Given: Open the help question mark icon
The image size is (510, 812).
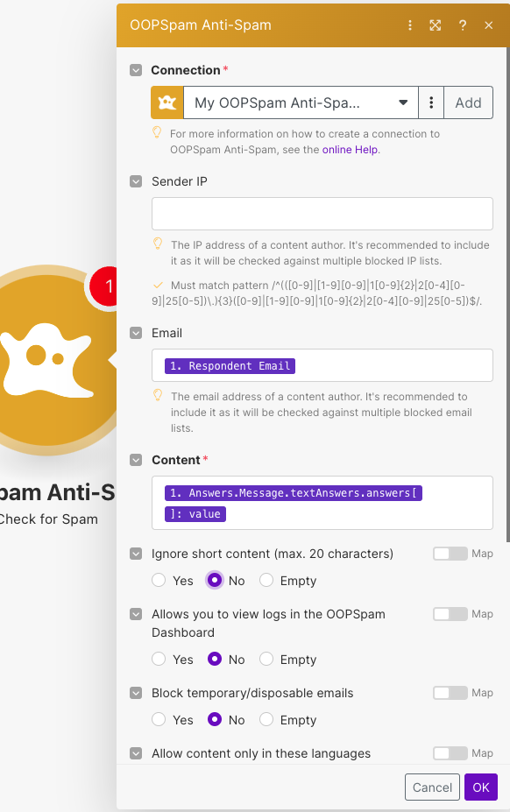Looking at the screenshot, I should pos(463,25).
